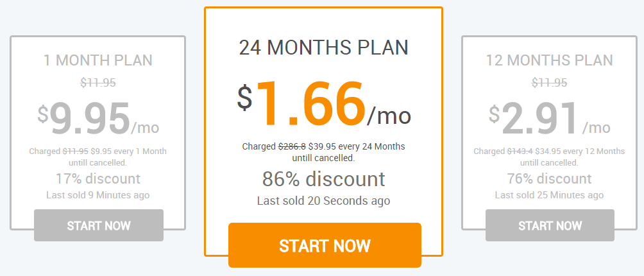This screenshot has height=276, width=644.
Task: Select the 24 MONTHS PLAN heading
Action: 323,47
